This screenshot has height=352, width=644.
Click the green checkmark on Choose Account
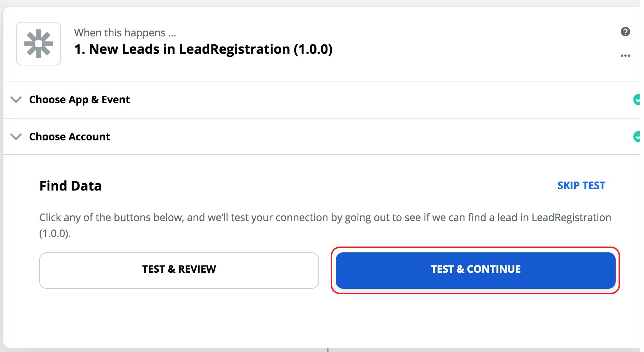tap(637, 137)
